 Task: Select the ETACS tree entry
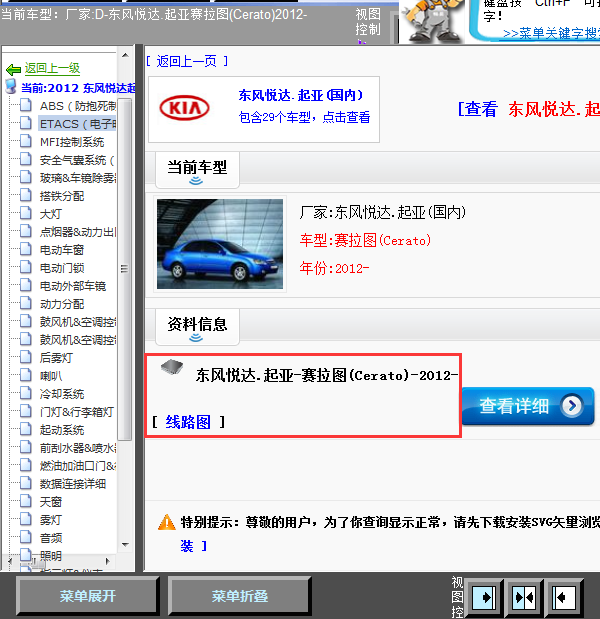[78, 124]
